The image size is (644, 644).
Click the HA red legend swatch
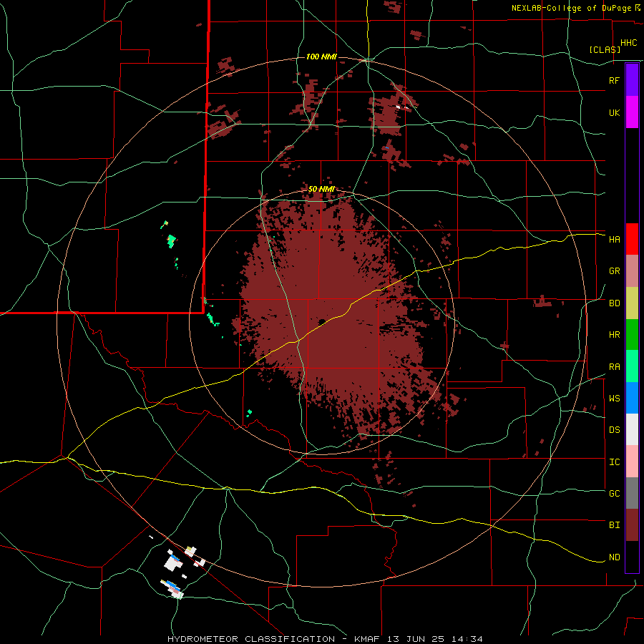(632, 239)
